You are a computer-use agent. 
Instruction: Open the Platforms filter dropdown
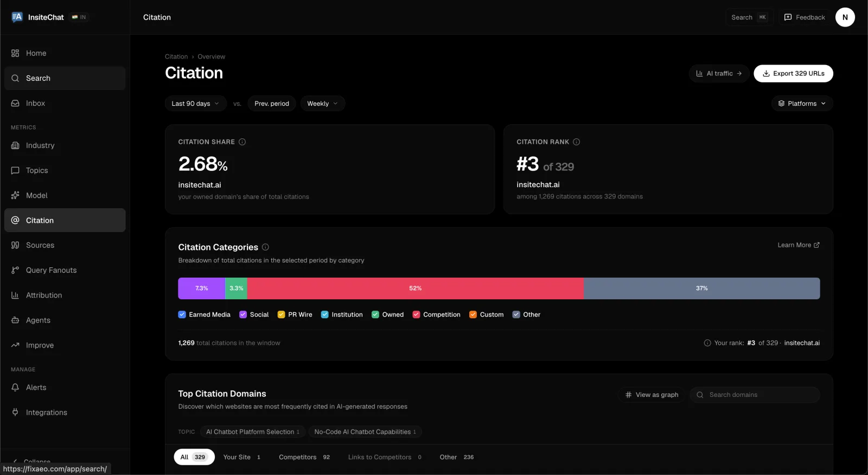[802, 104]
